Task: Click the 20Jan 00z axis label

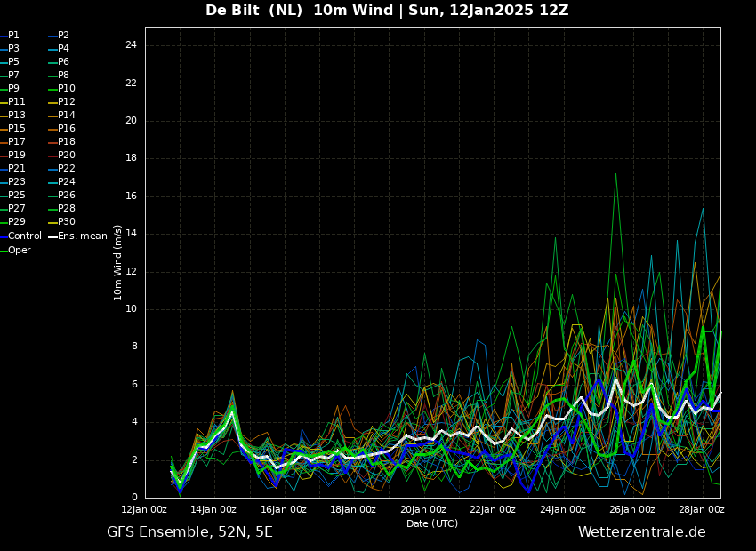Action: click(x=422, y=509)
